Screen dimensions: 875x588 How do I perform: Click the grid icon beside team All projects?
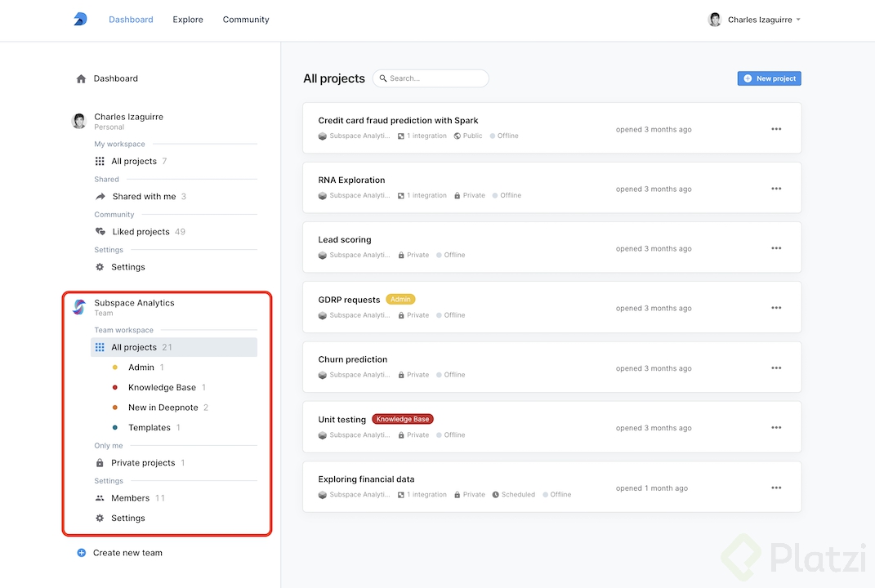tap(99, 347)
